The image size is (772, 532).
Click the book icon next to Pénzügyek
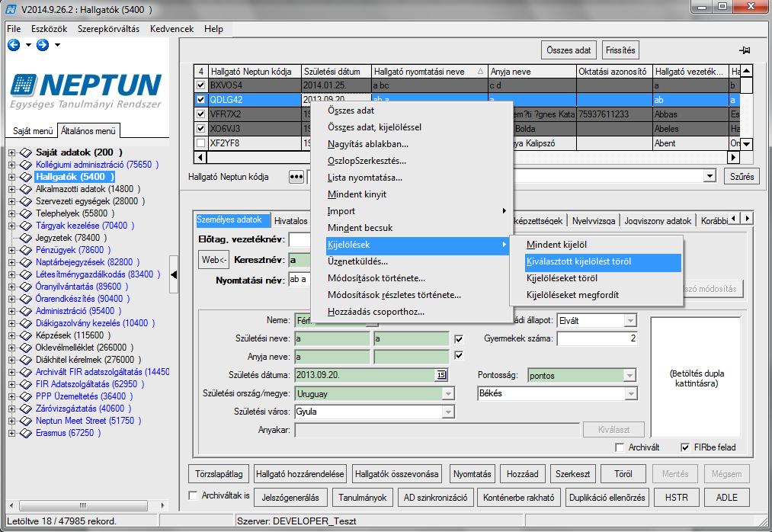coord(26,250)
